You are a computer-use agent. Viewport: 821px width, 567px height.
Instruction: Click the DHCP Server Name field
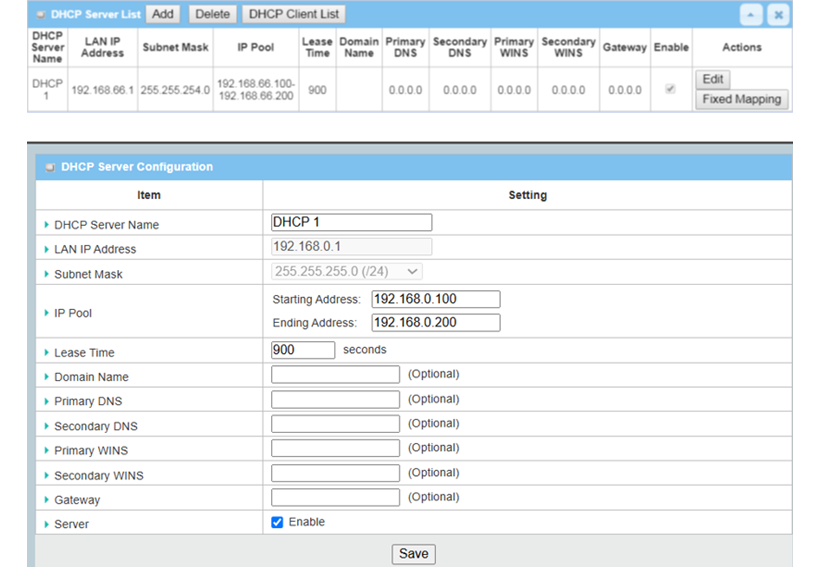click(x=351, y=222)
